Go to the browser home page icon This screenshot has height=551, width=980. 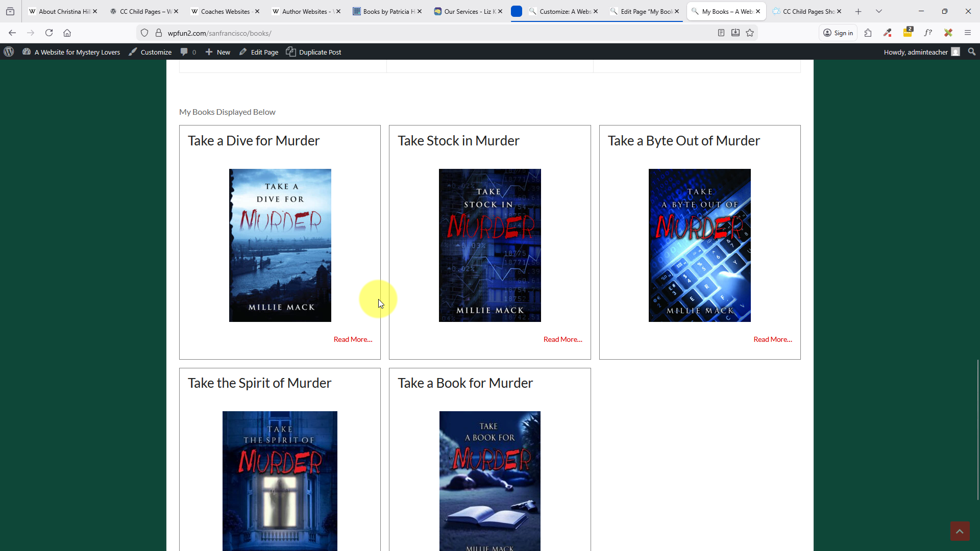pyautogui.click(x=67, y=33)
